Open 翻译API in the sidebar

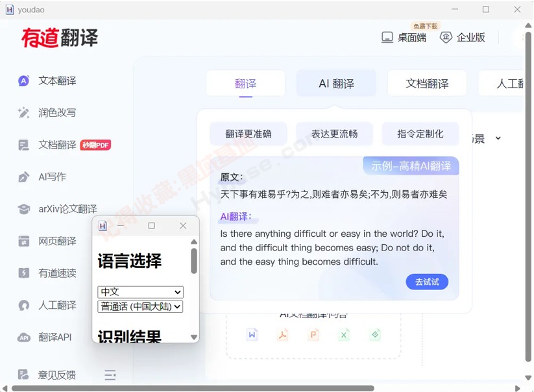pyautogui.click(x=55, y=337)
